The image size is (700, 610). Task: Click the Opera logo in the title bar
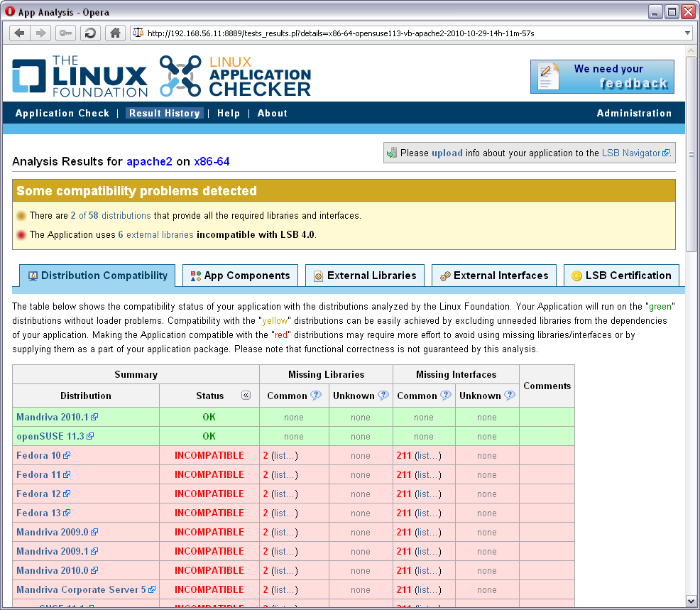point(10,11)
